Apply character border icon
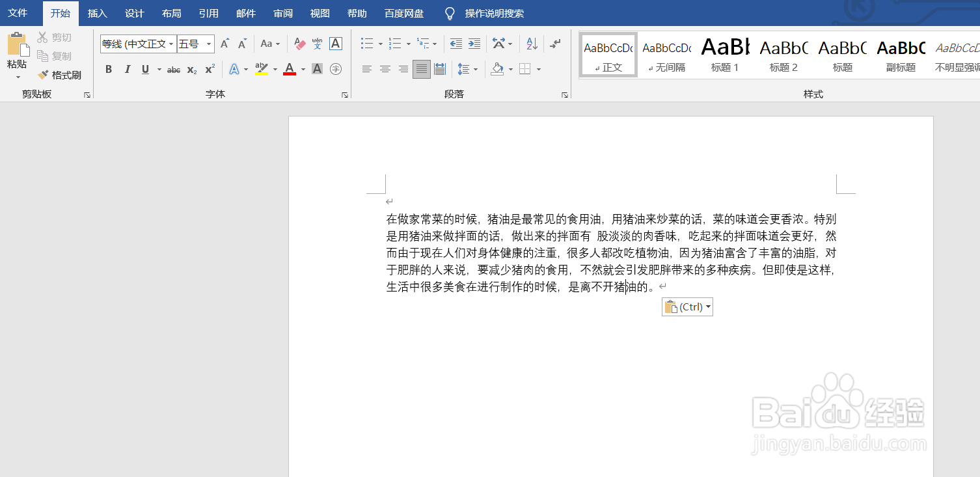The image size is (980, 477). [x=335, y=44]
